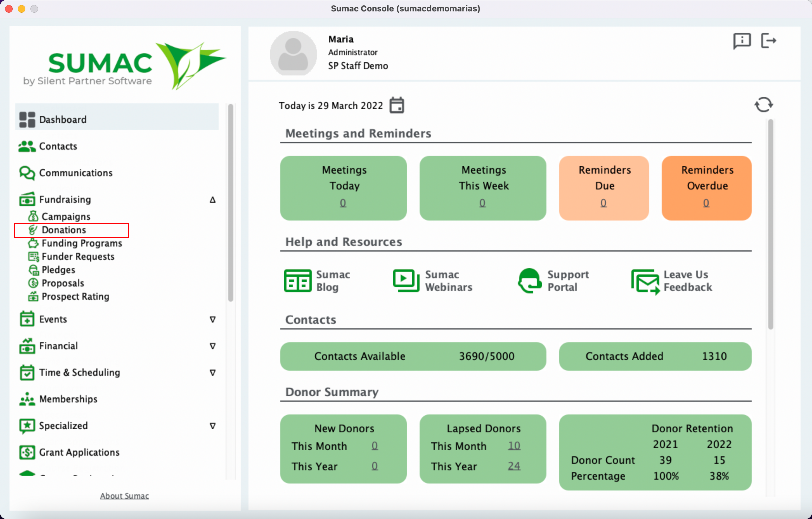Viewport: 812px width, 519px height.
Task: Click the Contacts people icon
Action: coord(27,146)
